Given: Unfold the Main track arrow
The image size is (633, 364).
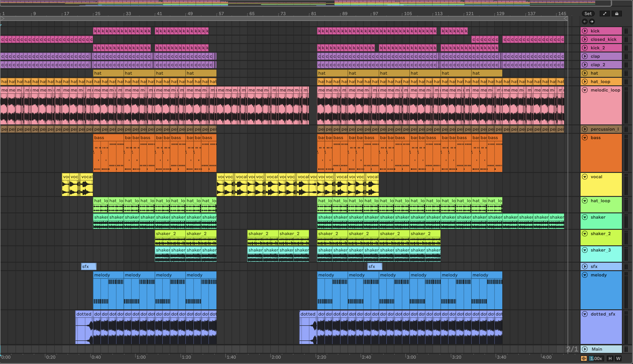Looking at the screenshot, I should click(585, 349).
